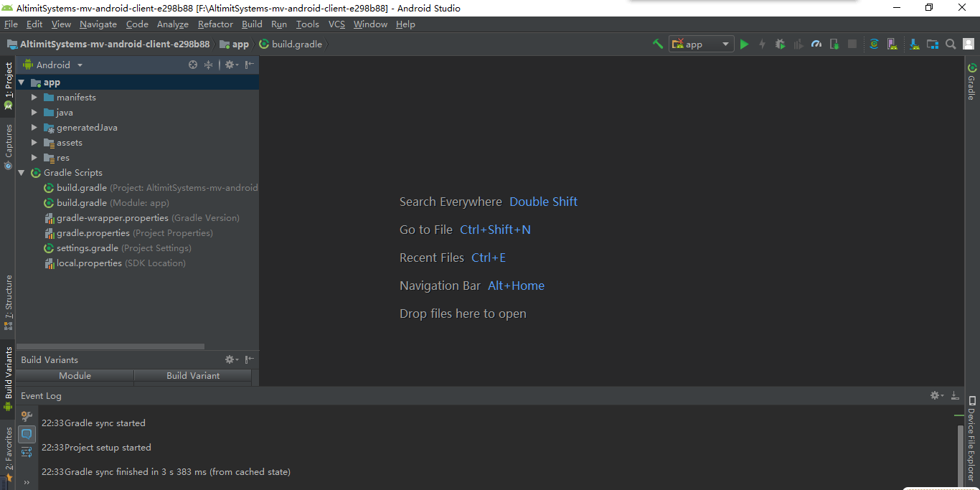Image resolution: width=980 pixels, height=490 pixels.
Task: Open the app run configuration dropdown
Action: click(x=701, y=44)
